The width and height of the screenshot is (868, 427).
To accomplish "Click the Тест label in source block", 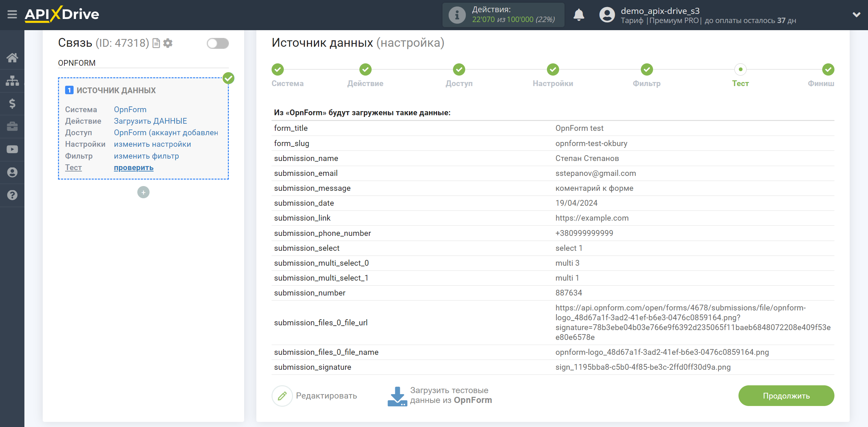I will coord(74,168).
